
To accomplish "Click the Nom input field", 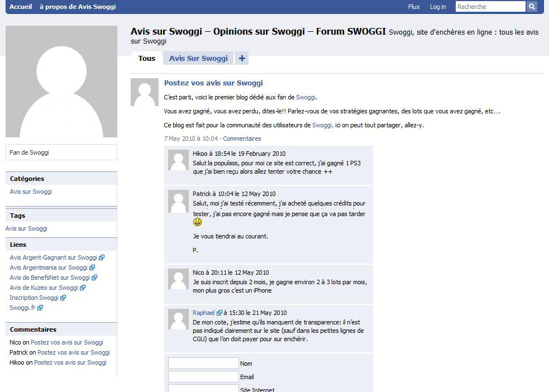I will [x=203, y=364].
